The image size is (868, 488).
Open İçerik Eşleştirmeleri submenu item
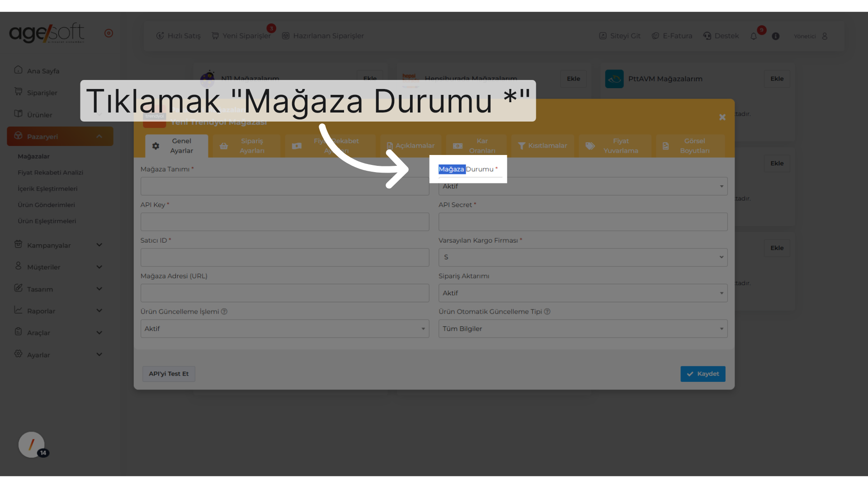[47, 189]
